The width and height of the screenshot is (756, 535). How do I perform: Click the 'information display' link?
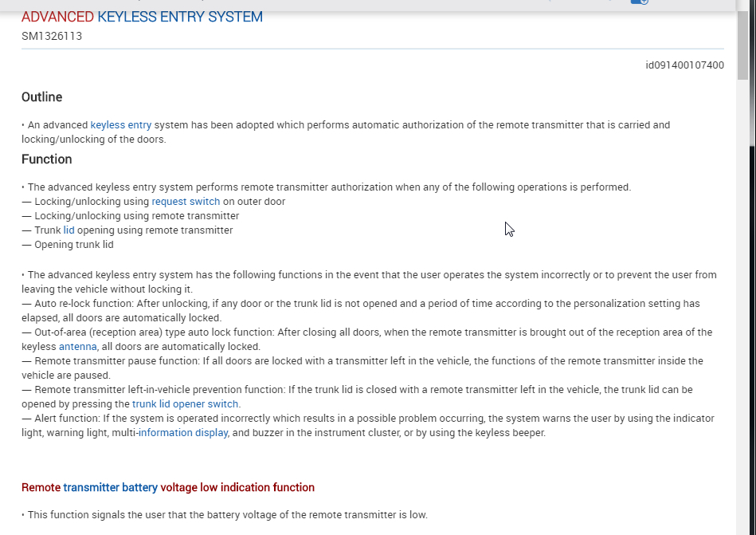click(183, 433)
